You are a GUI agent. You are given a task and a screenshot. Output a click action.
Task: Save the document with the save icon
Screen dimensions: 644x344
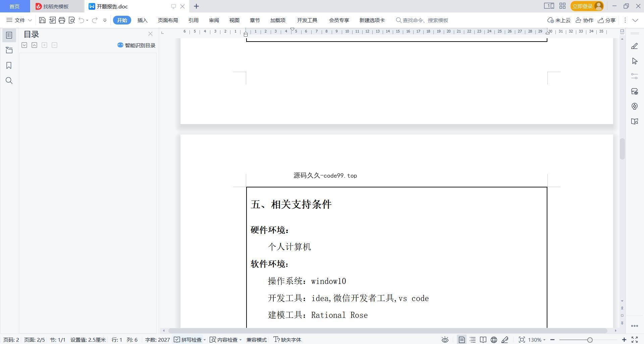(x=42, y=20)
